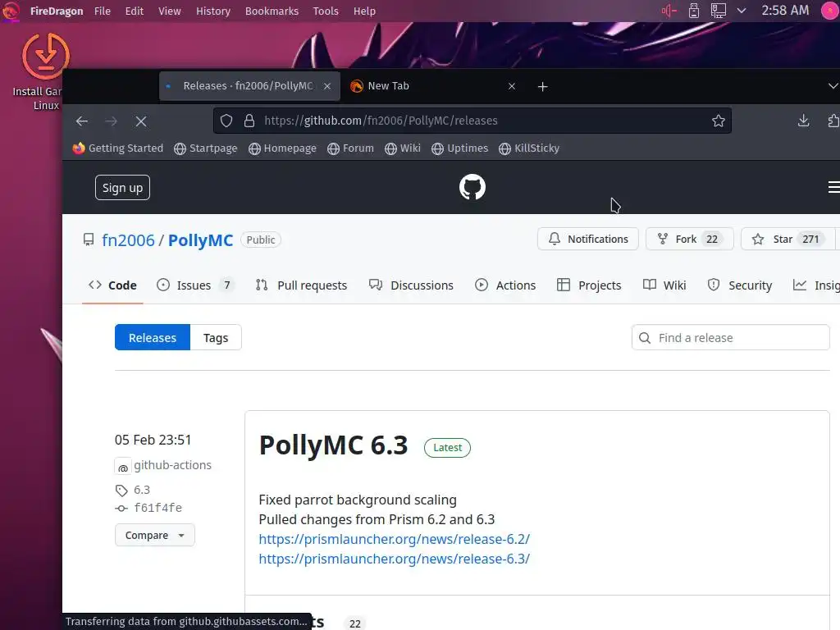Click the 2:58 AM clock
Screen dimensions: 840x630
785,11
